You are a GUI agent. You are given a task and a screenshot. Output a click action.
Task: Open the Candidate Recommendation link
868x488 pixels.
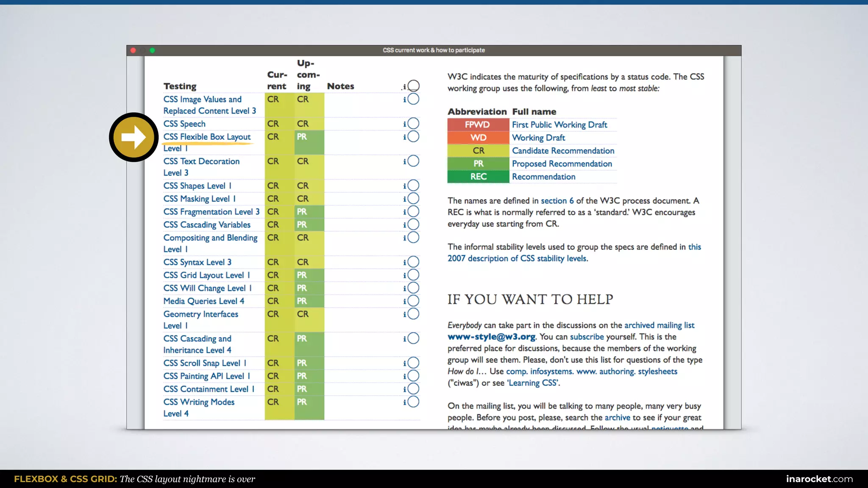coord(563,151)
